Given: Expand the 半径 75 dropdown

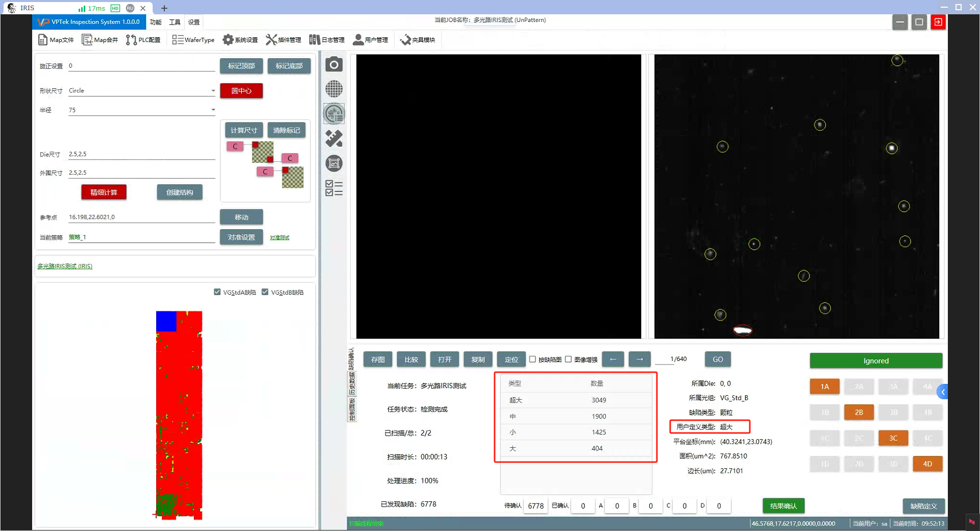Looking at the screenshot, I should [x=142, y=110].
